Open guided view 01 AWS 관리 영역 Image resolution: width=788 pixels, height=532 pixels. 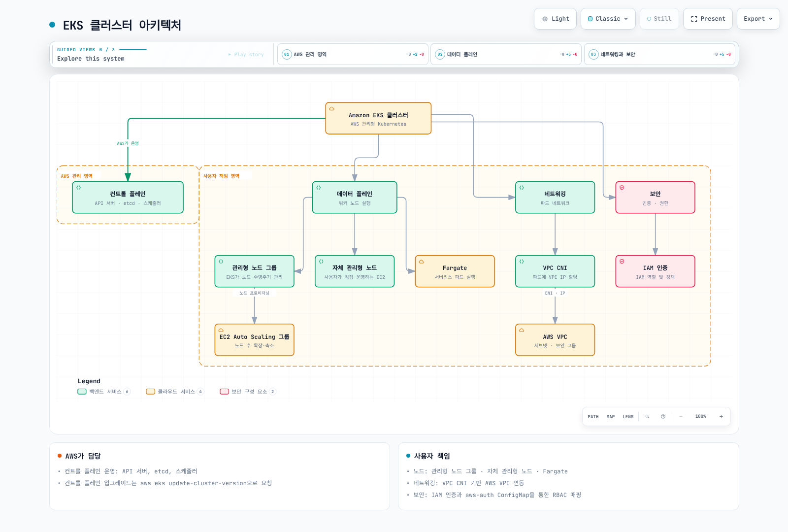(353, 54)
